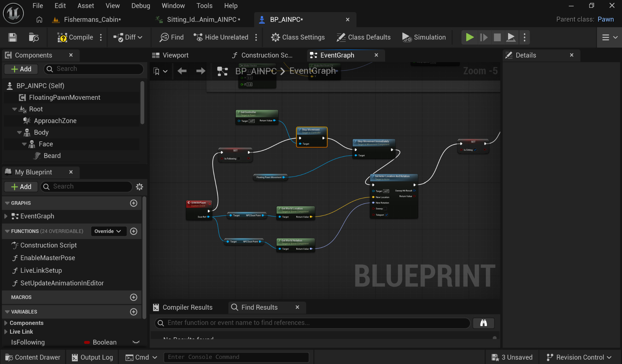Viewport: 622px width, 364px height.
Task: Open Find in blueprint
Action: 172,37
